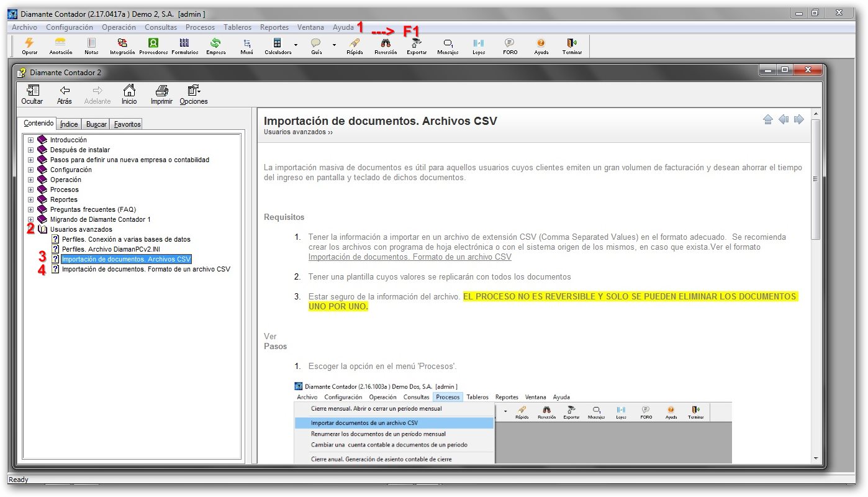Launch the Reversión binoculars icon
This screenshot has width=868, height=497.
(386, 43)
